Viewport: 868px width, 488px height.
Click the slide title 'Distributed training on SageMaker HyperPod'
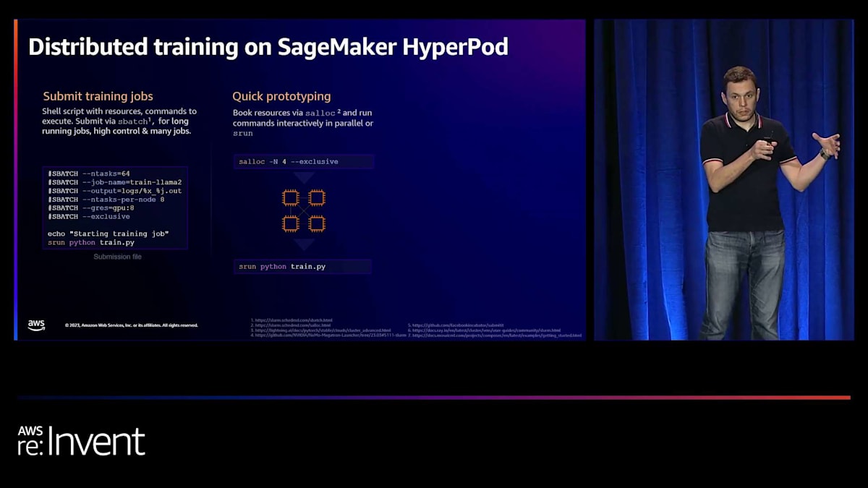coord(268,47)
